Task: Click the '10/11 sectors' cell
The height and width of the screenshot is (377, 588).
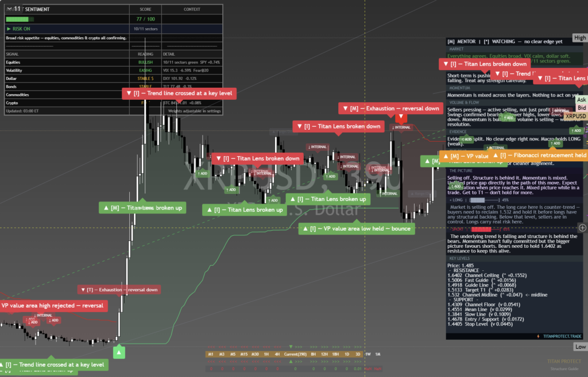Action: pos(145,29)
